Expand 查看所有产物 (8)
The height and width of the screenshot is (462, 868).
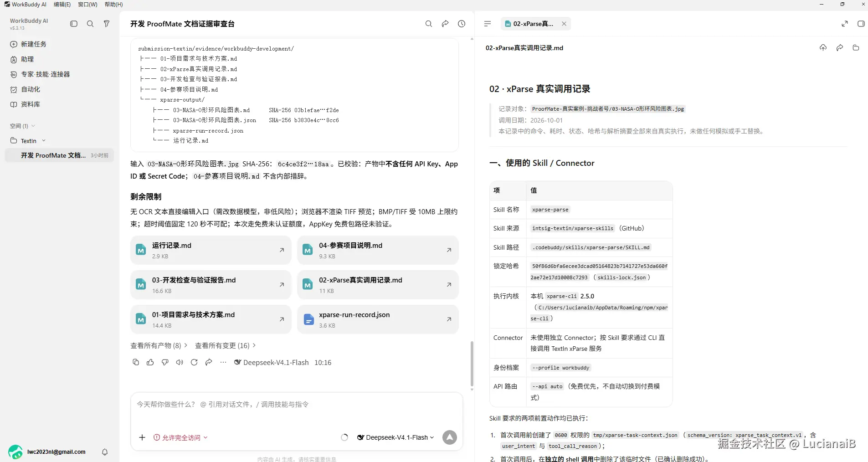coord(159,346)
